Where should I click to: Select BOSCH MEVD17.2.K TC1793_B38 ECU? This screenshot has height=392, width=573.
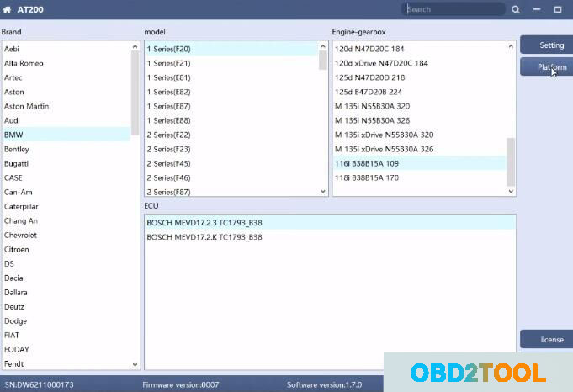[331, 237]
